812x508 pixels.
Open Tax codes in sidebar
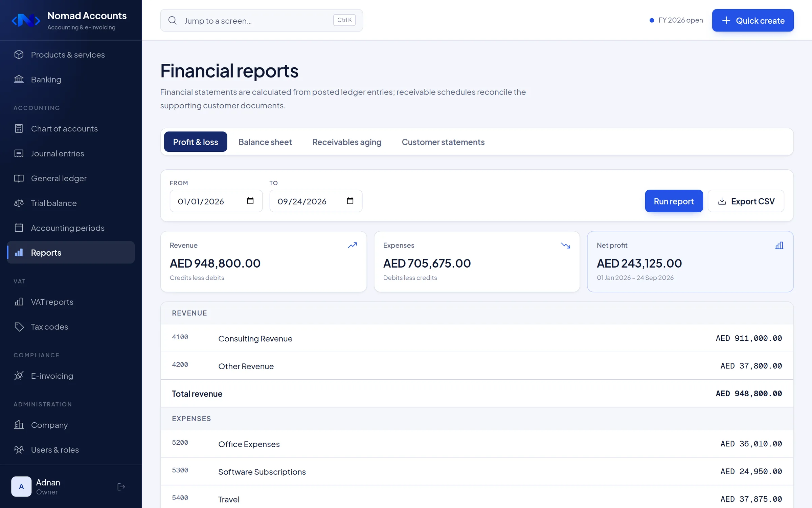[x=71, y=326]
